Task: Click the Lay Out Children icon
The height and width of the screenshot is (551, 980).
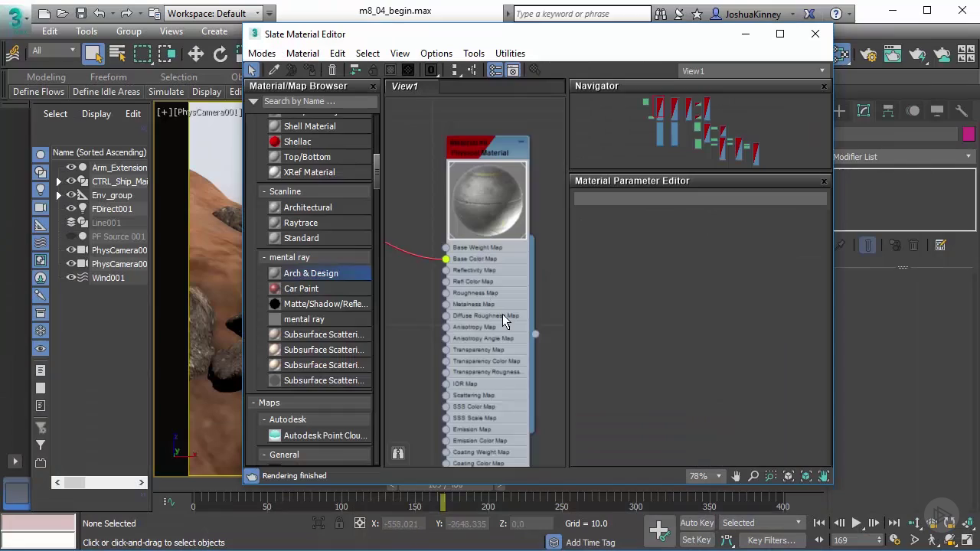Action: pyautogui.click(x=472, y=70)
